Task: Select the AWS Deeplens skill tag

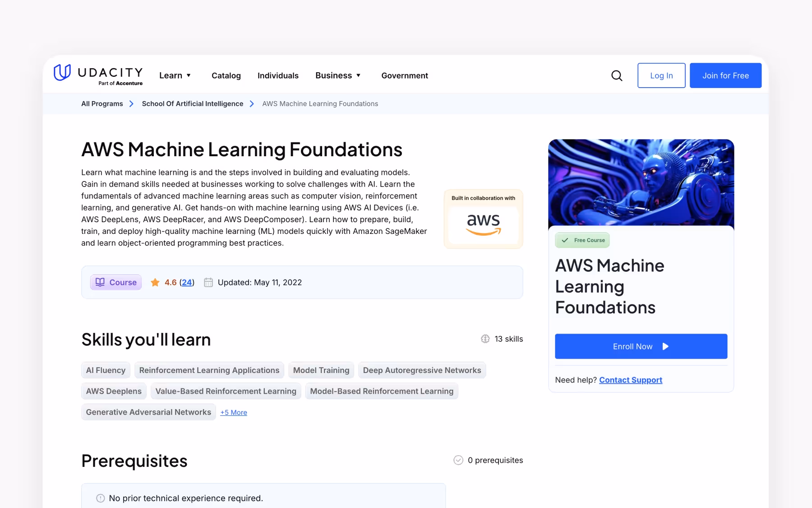Action: click(114, 391)
